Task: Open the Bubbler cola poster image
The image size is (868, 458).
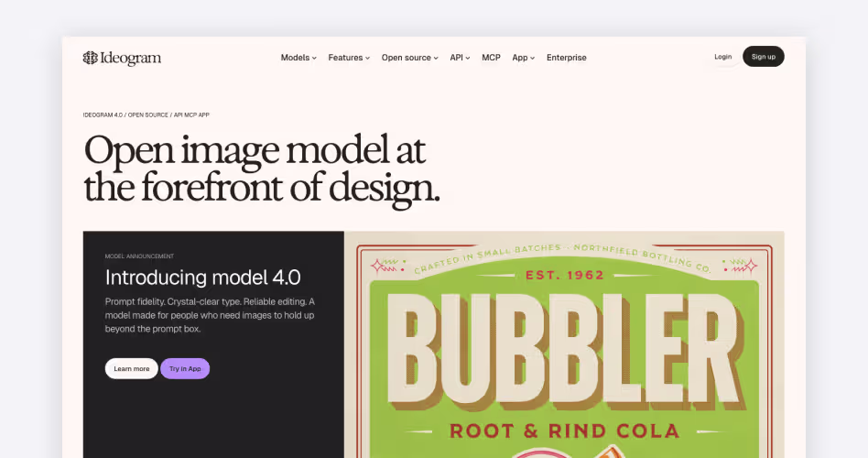Action: tap(564, 344)
